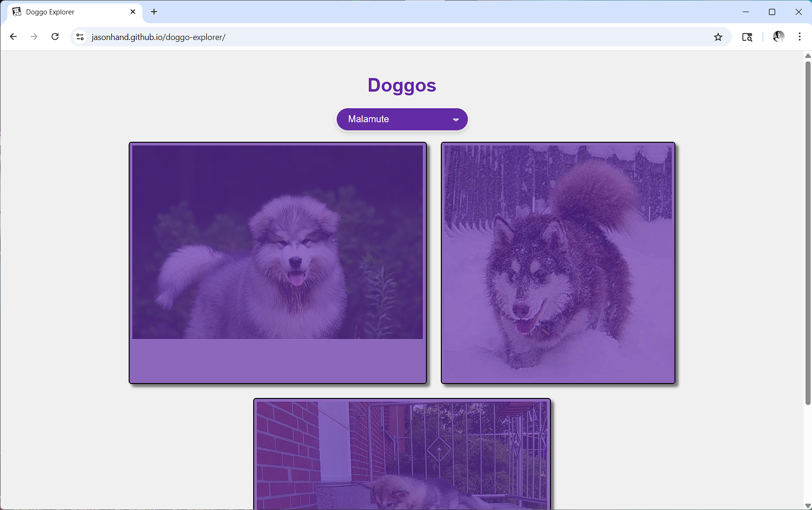Open site information icon in address bar
This screenshot has height=510, width=812.
[80, 37]
